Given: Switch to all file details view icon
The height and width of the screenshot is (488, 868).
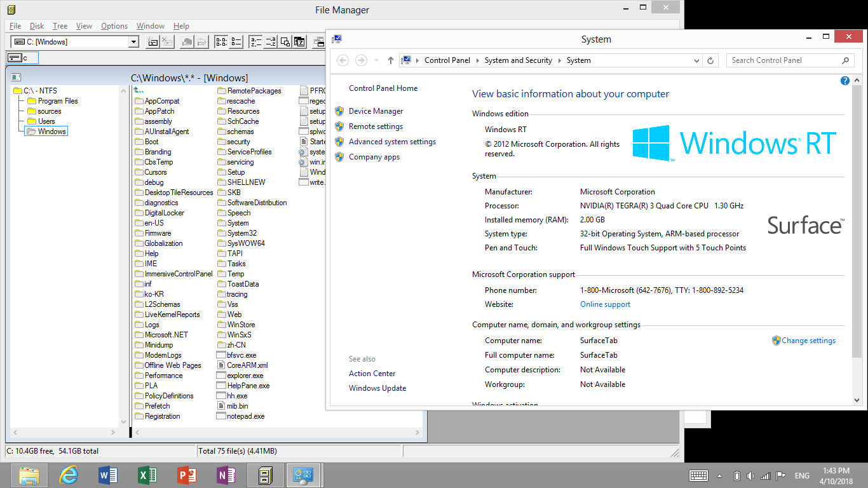Looking at the screenshot, I should (235, 42).
